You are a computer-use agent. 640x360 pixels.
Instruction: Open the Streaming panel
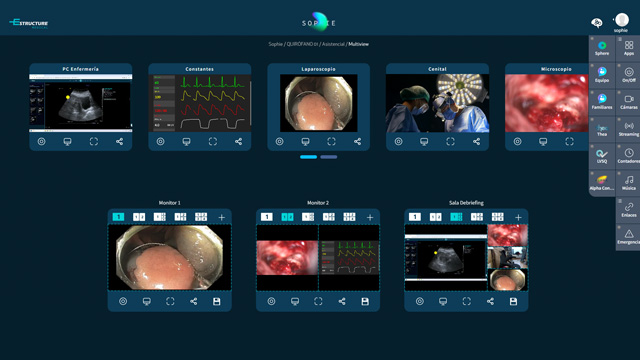tap(629, 129)
